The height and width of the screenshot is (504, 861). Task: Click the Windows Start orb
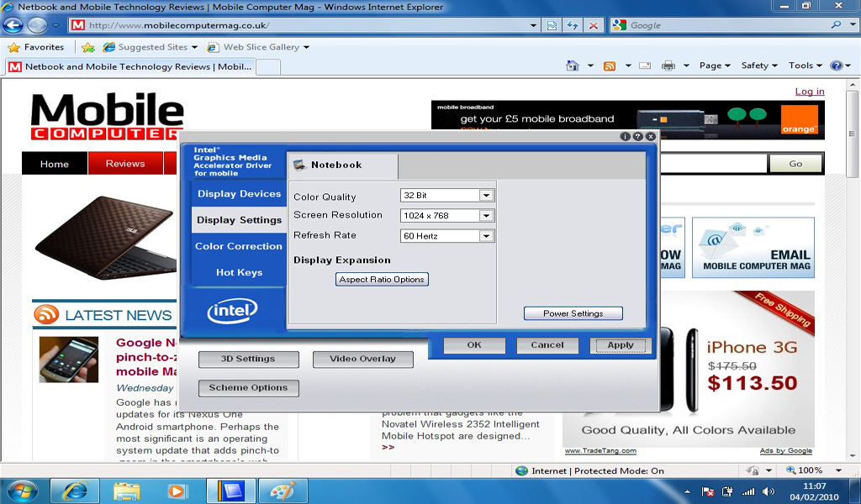pyautogui.click(x=22, y=491)
